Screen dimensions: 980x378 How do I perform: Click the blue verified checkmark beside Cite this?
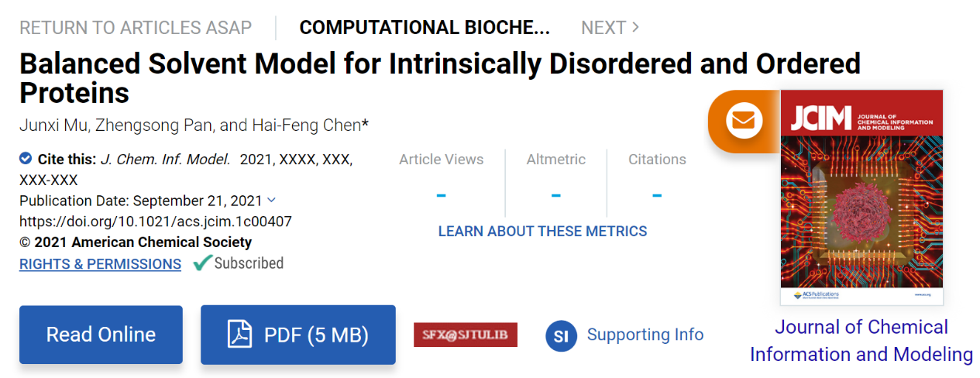(26, 159)
